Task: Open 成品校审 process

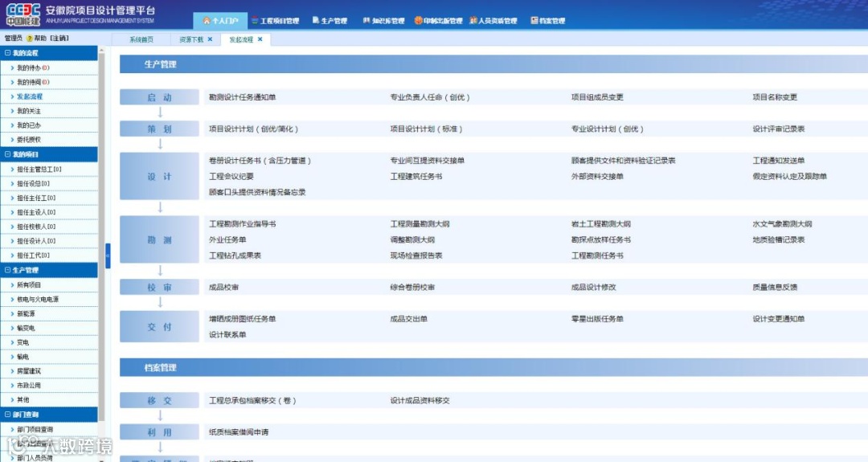Action: pos(223,288)
